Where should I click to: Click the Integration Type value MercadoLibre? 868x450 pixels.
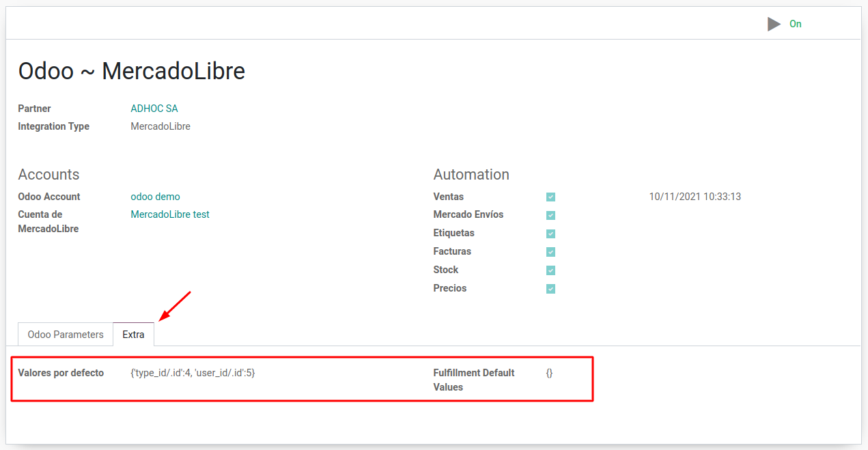(x=160, y=126)
